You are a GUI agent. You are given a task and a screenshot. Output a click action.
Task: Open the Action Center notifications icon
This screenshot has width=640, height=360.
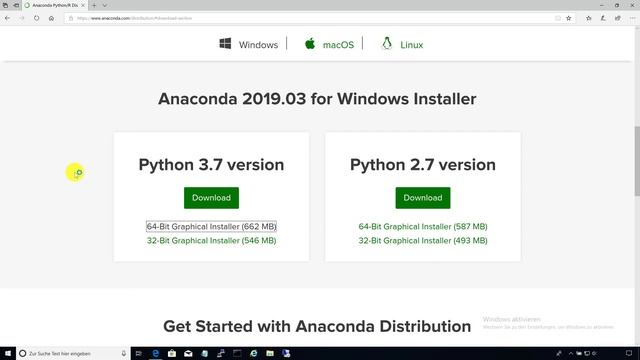coord(629,353)
